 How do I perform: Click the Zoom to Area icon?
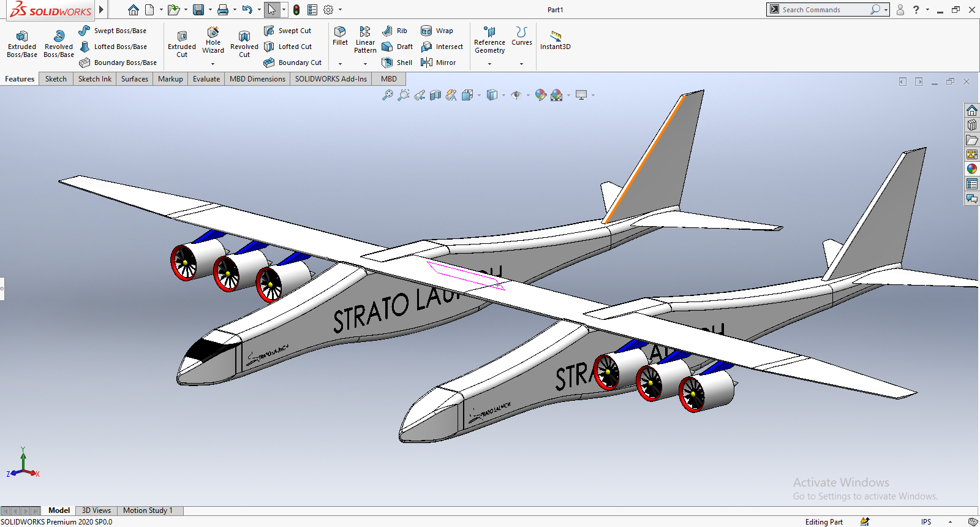click(404, 95)
